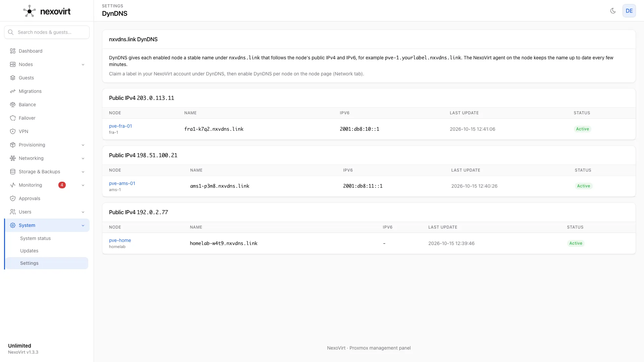
Task: Click last update 2026-10-15 12:41:06
Action: click(472, 129)
